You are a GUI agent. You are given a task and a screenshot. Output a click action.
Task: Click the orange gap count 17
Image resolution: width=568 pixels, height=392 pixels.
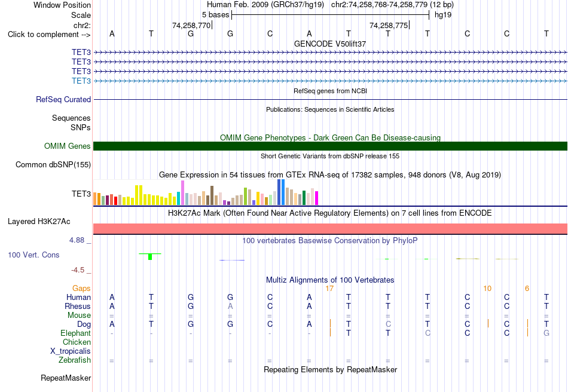point(329,289)
